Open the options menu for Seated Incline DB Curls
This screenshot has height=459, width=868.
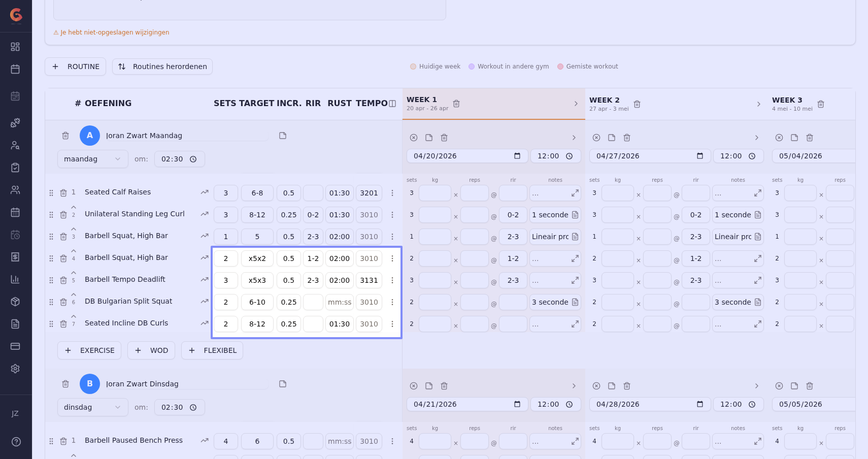(x=392, y=324)
